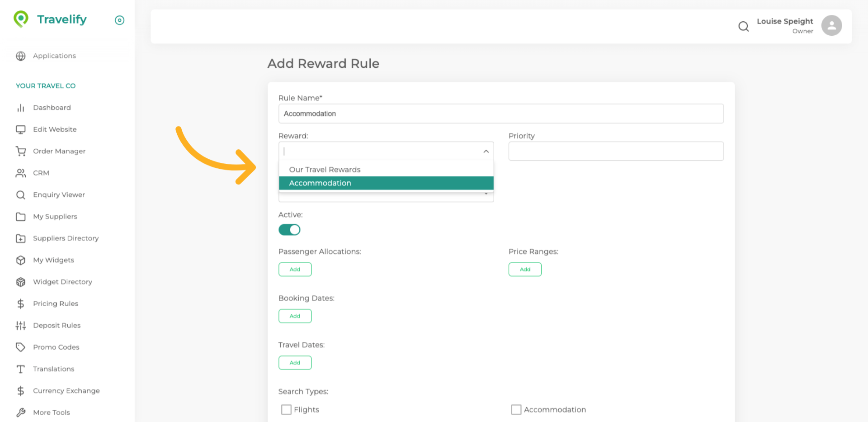Open the user profile avatar
868x422 pixels.
(x=831, y=26)
